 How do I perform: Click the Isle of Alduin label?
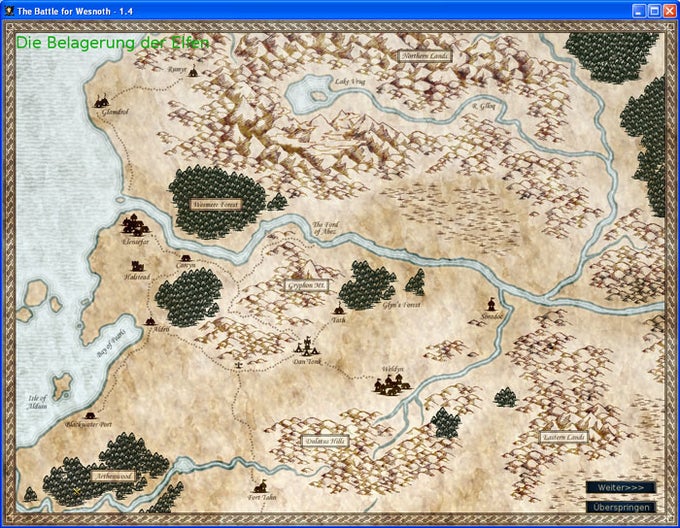pos(37,402)
